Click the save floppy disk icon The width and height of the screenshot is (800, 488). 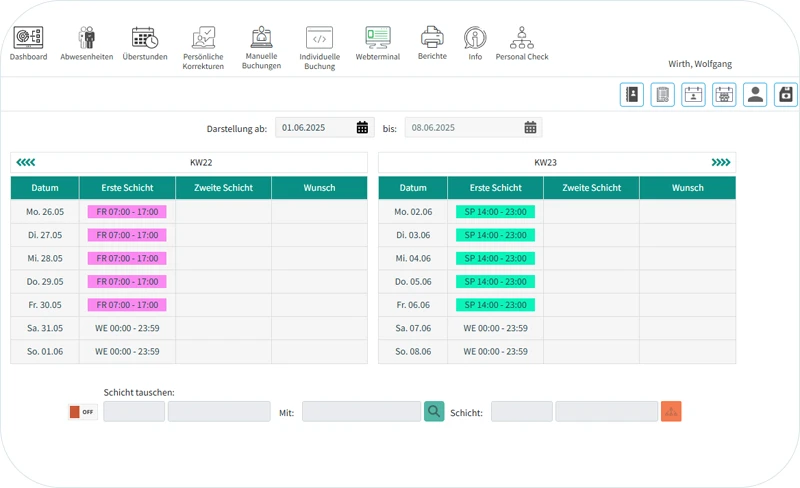coord(786,95)
